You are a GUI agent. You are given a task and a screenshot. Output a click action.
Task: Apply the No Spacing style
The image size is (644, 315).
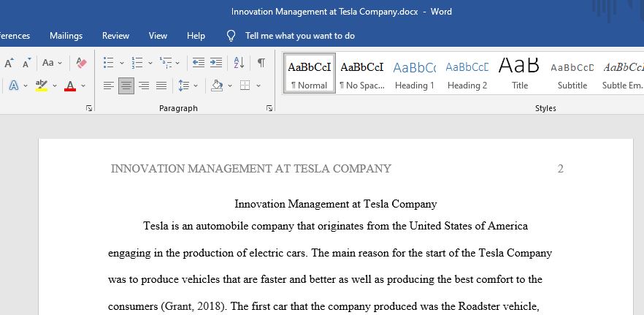coord(362,73)
